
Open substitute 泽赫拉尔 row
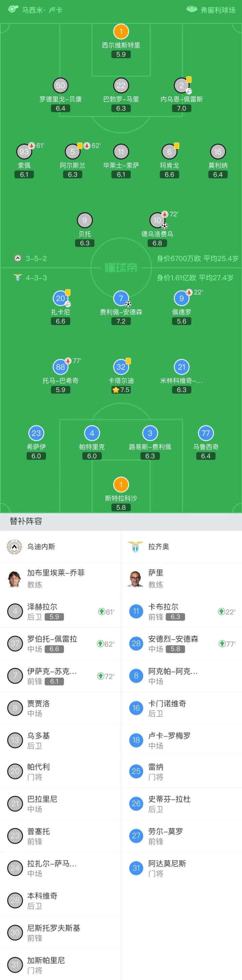coord(60,611)
